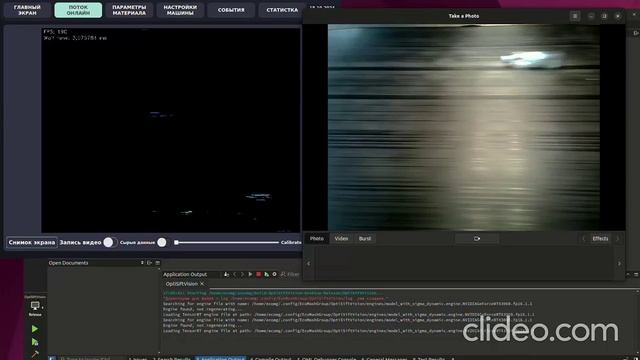The width and height of the screenshot is (640, 360).
Task: Open the Release kit selector
Action: click(35, 307)
